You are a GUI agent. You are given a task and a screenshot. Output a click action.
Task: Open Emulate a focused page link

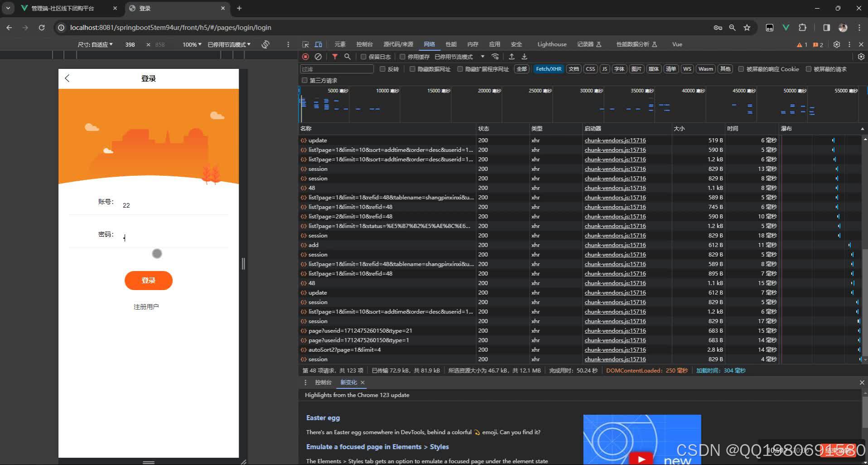[377, 447]
